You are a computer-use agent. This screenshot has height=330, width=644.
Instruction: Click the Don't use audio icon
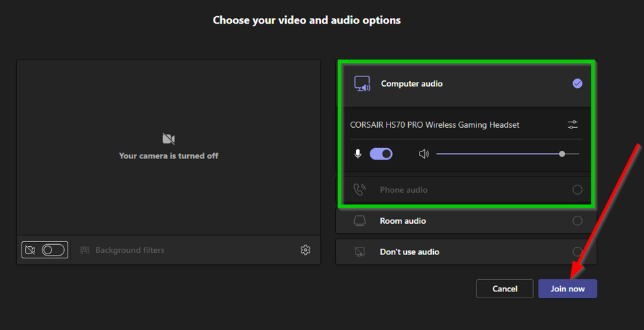tap(360, 252)
